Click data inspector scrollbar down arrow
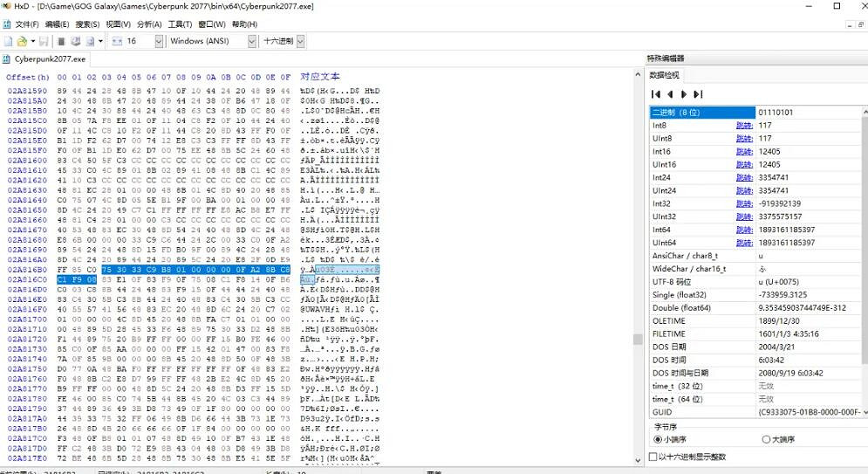The image size is (868, 474). tap(865, 413)
